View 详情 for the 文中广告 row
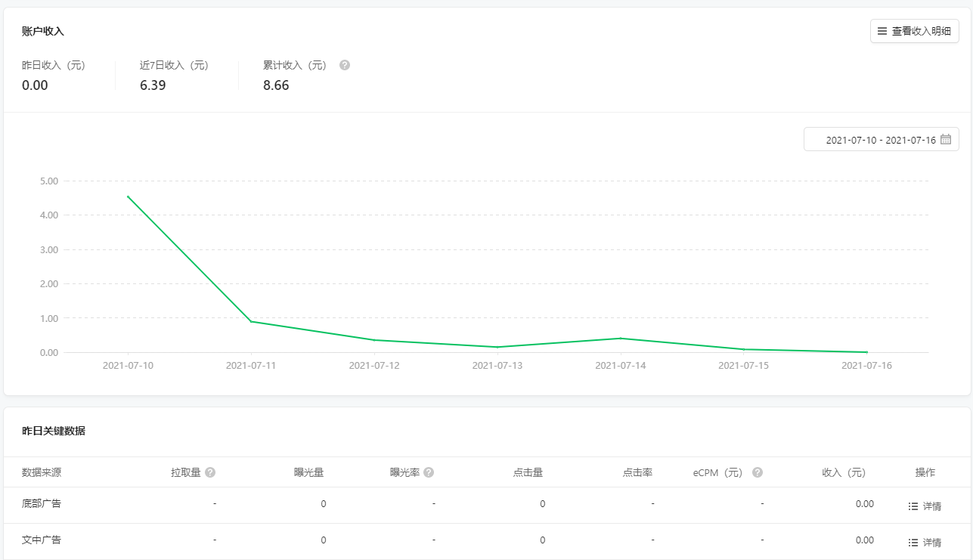Image resolution: width=973 pixels, height=560 pixels. (925, 543)
